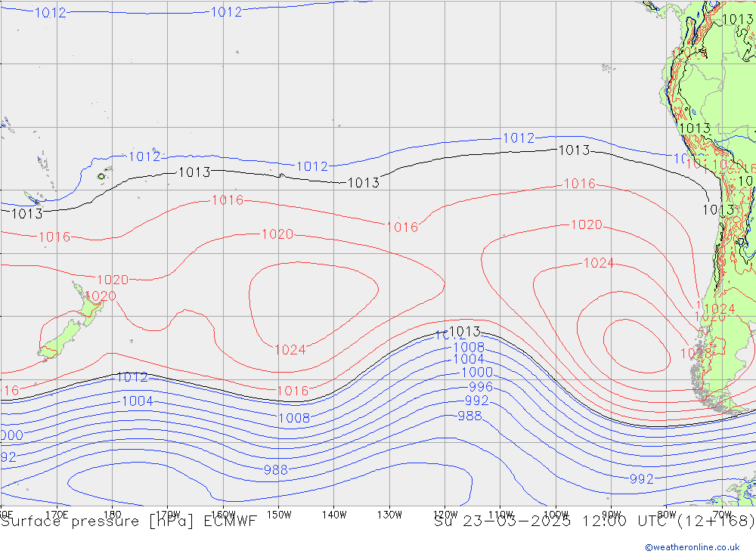Click the 90W longitude axis label
Screen dimensions: 756x554
coord(611,514)
